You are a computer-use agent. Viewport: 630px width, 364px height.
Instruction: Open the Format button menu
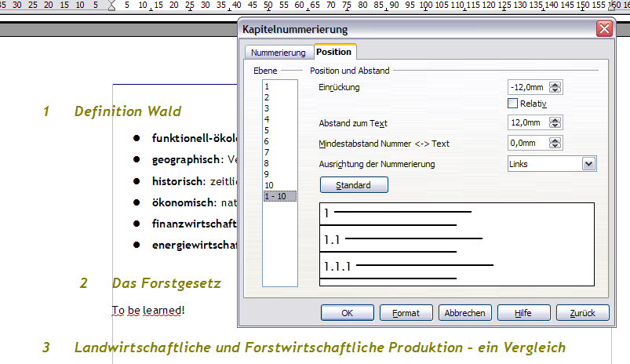click(406, 313)
